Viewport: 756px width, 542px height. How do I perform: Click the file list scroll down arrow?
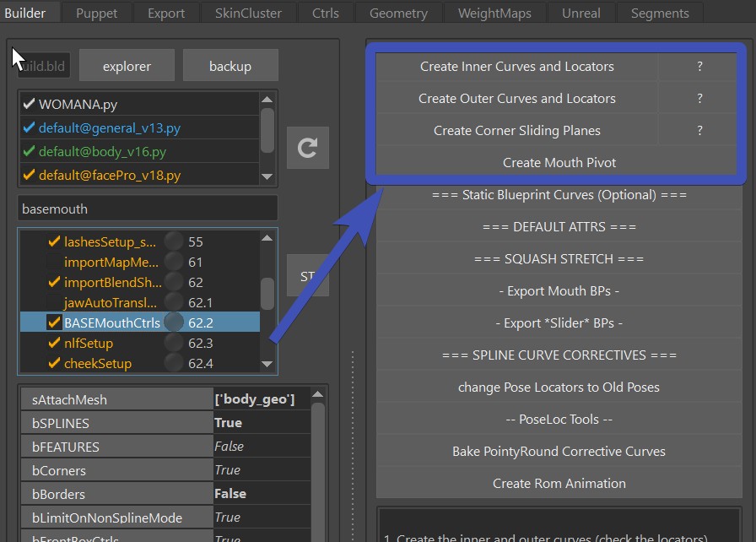point(267,176)
